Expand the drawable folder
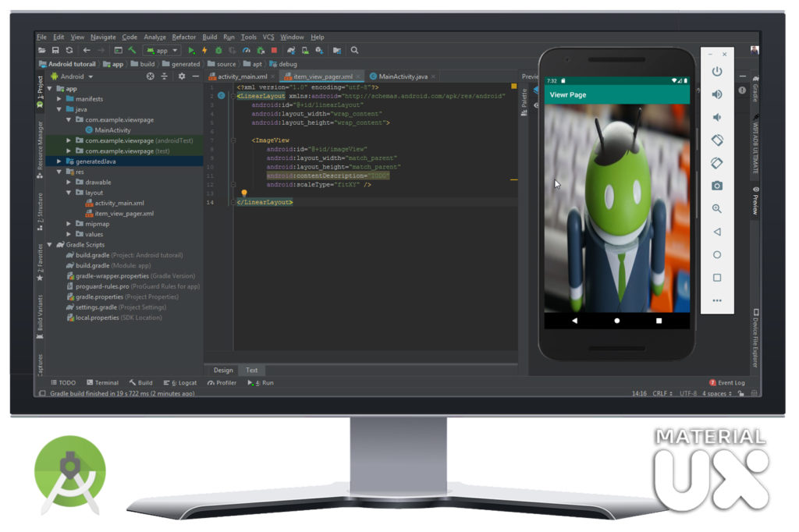The width and height of the screenshot is (799, 532). (69, 182)
